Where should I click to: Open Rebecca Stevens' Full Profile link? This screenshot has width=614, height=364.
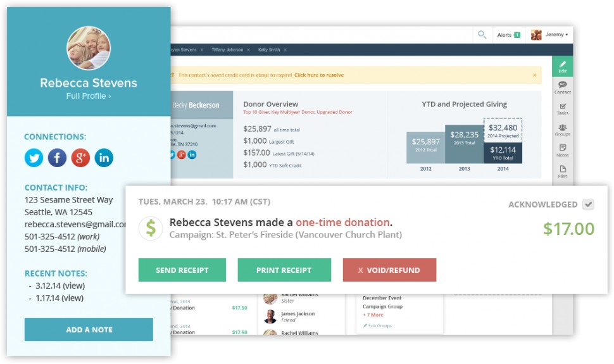point(89,96)
